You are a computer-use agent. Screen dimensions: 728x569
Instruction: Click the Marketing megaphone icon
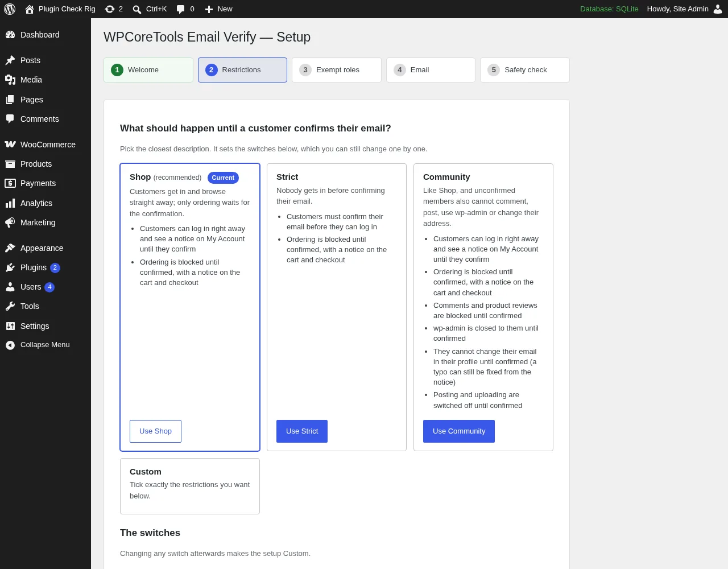click(10, 222)
